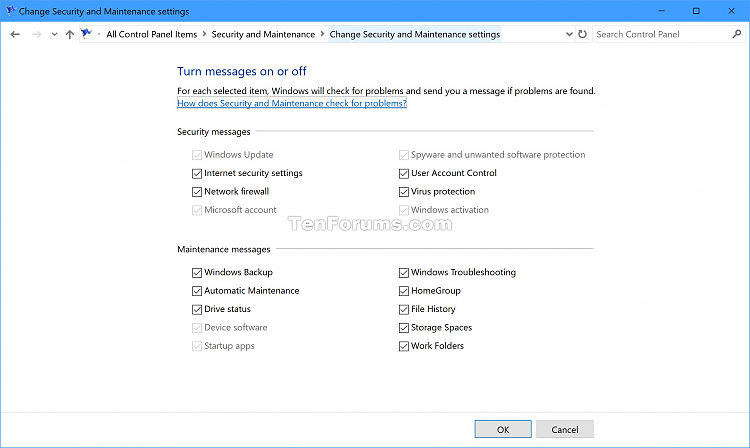Disable Storage Spaces messages
Viewport: 750px width, 448px height.
pyautogui.click(x=404, y=328)
